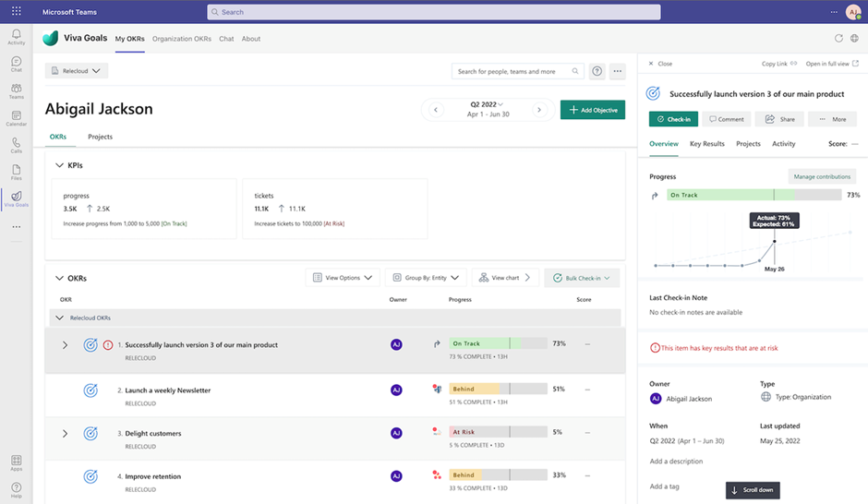The width and height of the screenshot is (868, 504).
Task: Collapse the KPIs section
Action: click(59, 165)
